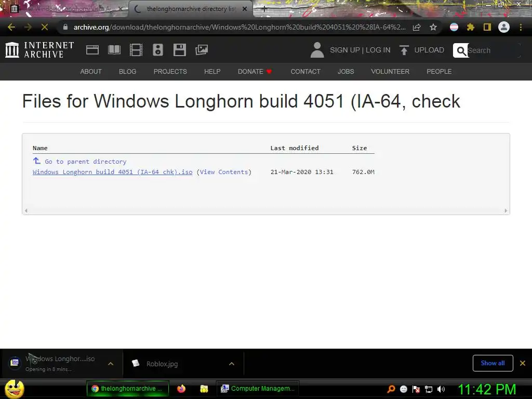
Task: Click the user silhouette icon
Action: point(317,50)
